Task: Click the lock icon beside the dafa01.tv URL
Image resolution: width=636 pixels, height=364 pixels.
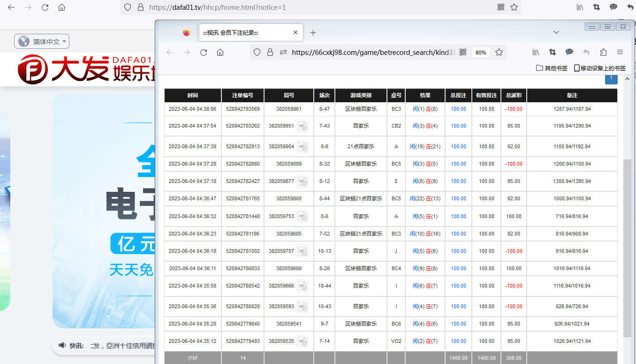Action: 140,8
